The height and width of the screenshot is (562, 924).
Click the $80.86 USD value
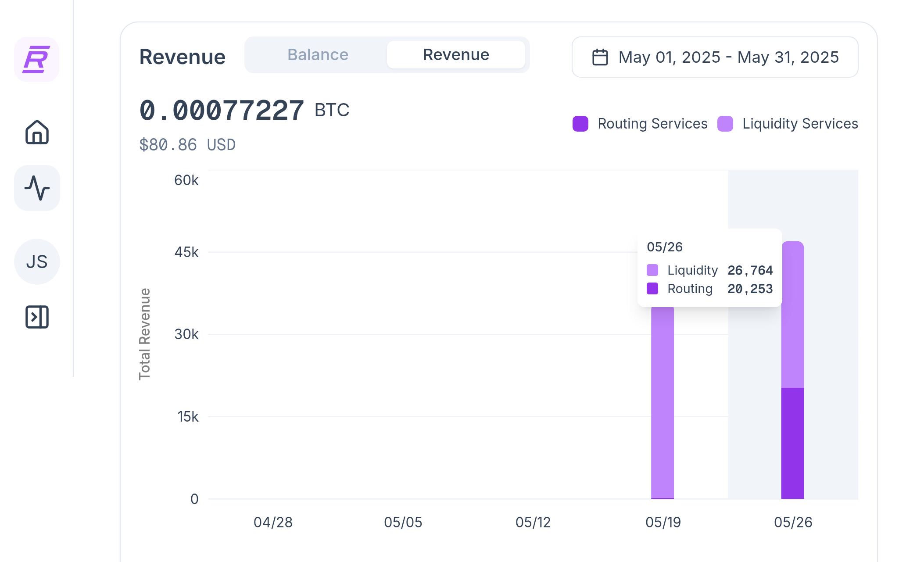coord(187,145)
